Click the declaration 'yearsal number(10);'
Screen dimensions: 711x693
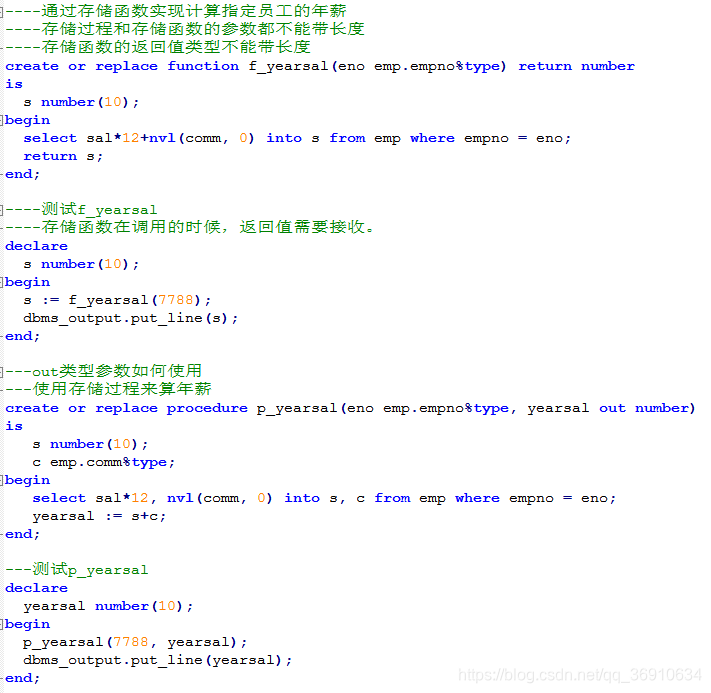(108, 606)
